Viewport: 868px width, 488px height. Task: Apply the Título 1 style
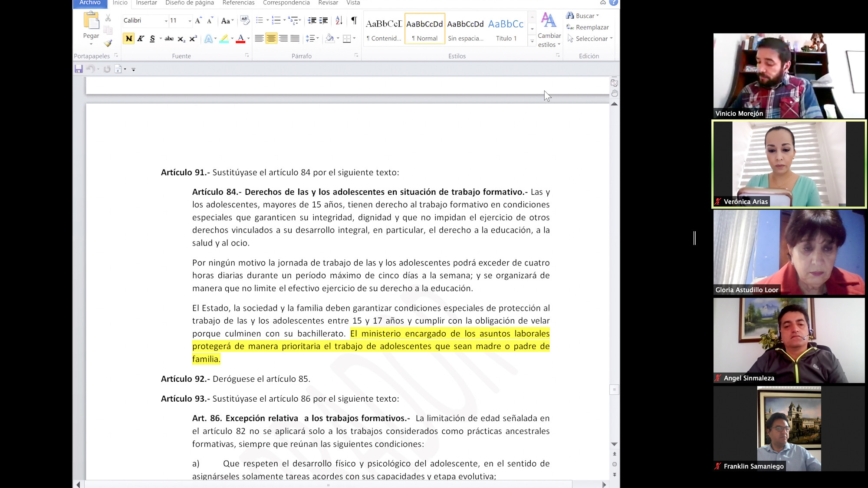(x=506, y=29)
